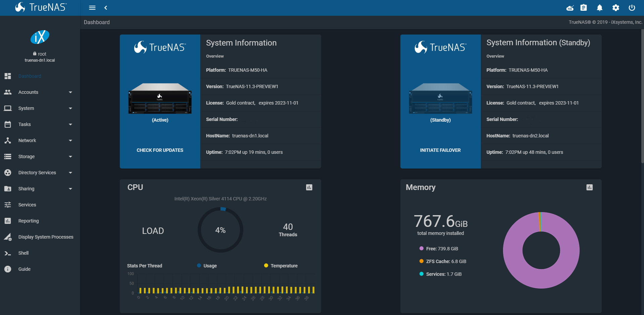Click the Accounts people icon
Viewport: 644px width, 315px height.
pyautogui.click(x=8, y=92)
